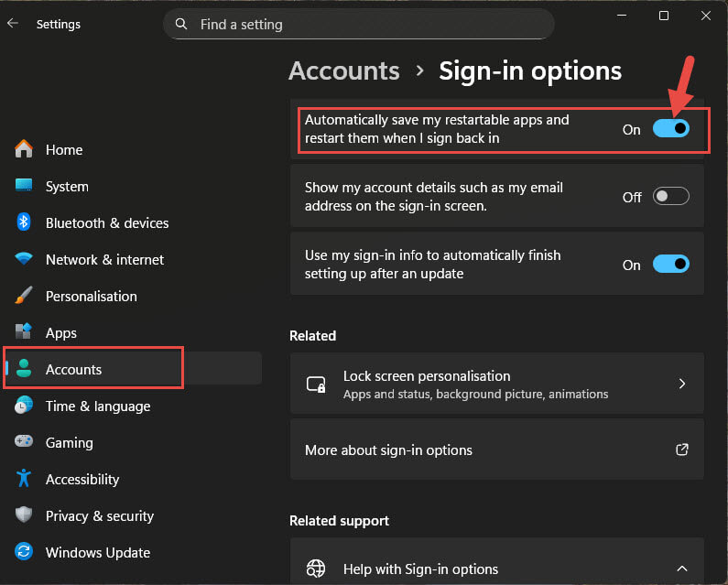This screenshot has width=728, height=585.
Task: Open the Bluetooth & devices icon
Action: click(24, 222)
